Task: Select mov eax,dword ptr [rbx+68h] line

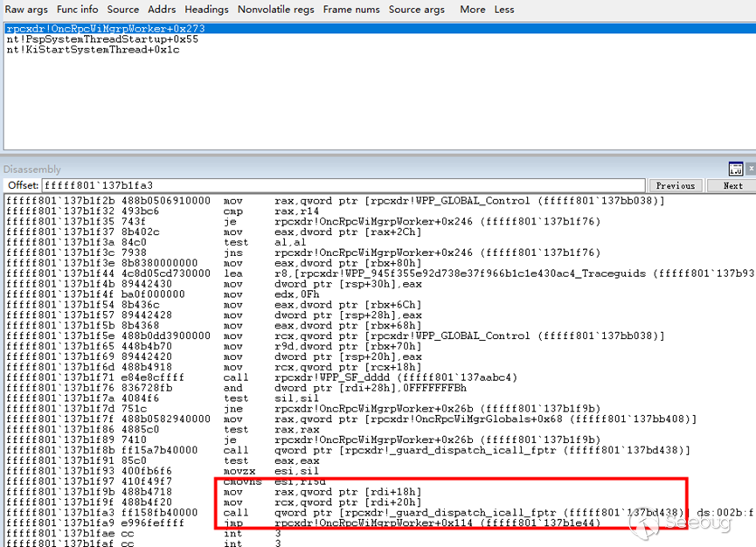Action: (x=214, y=325)
